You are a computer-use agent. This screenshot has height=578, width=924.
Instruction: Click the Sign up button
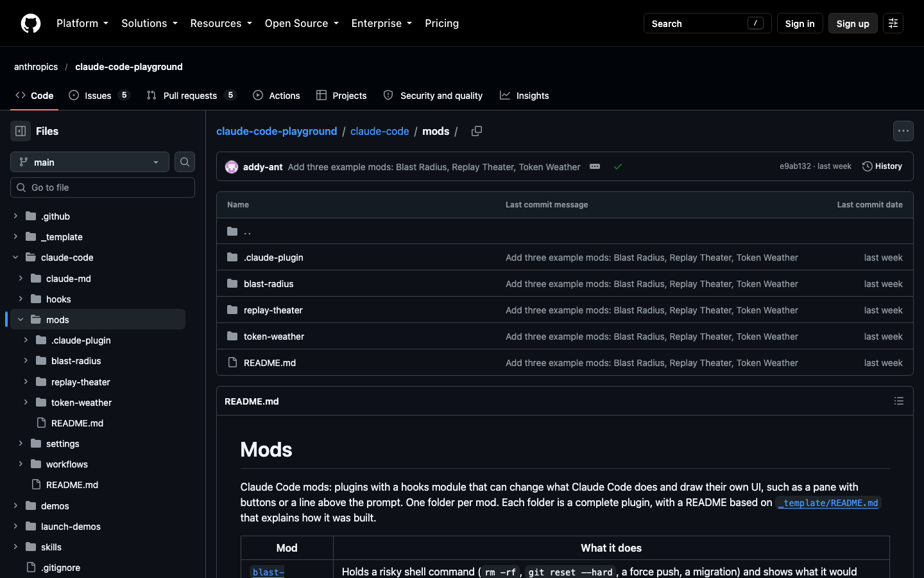point(853,23)
